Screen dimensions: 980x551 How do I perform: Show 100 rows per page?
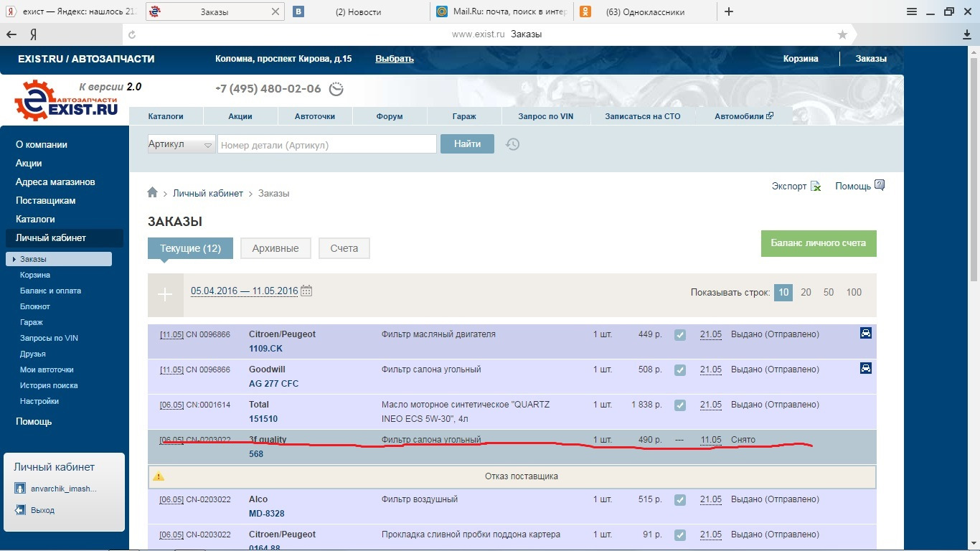(x=854, y=292)
